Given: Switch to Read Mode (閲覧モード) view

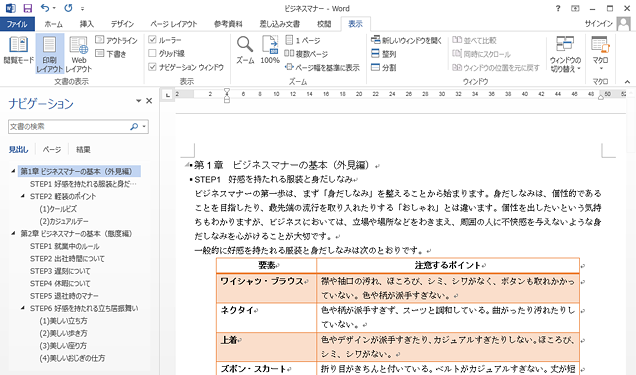Looking at the screenshot, I should pos(18,51).
